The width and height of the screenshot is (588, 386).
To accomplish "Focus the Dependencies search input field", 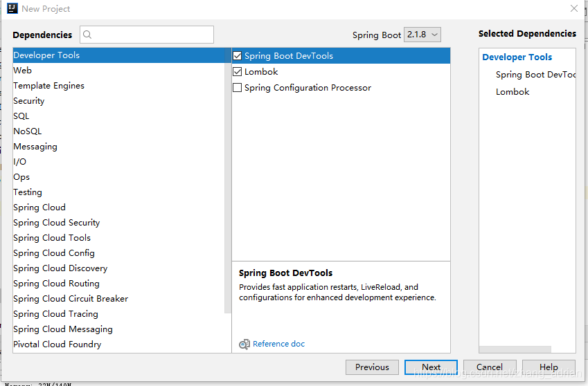I will click(147, 35).
